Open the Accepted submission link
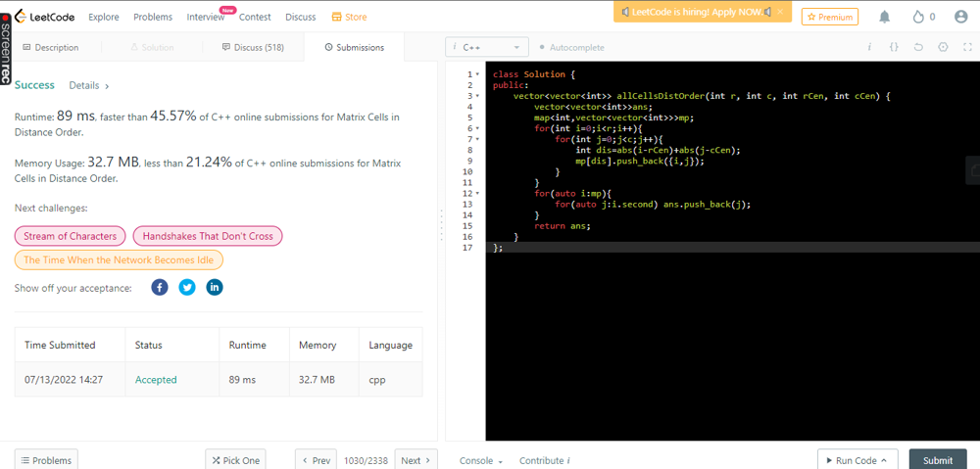The height and width of the screenshot is (469, 980). [156, 380]
